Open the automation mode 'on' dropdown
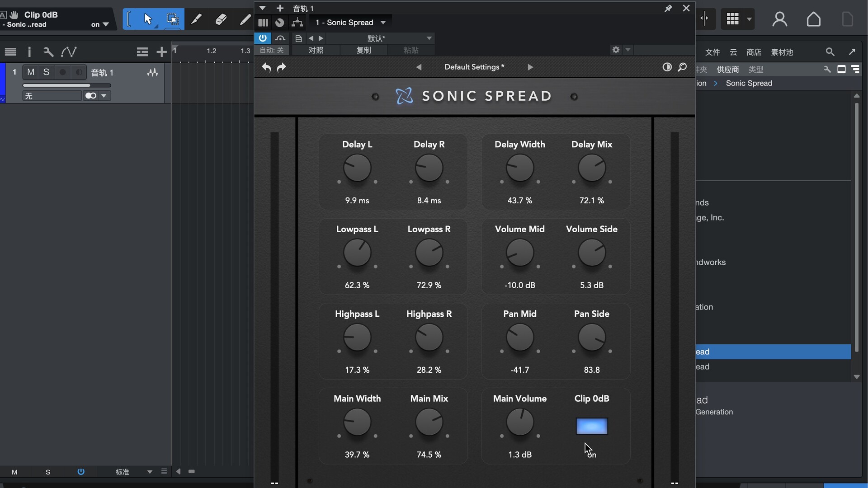 click(100, 24)
